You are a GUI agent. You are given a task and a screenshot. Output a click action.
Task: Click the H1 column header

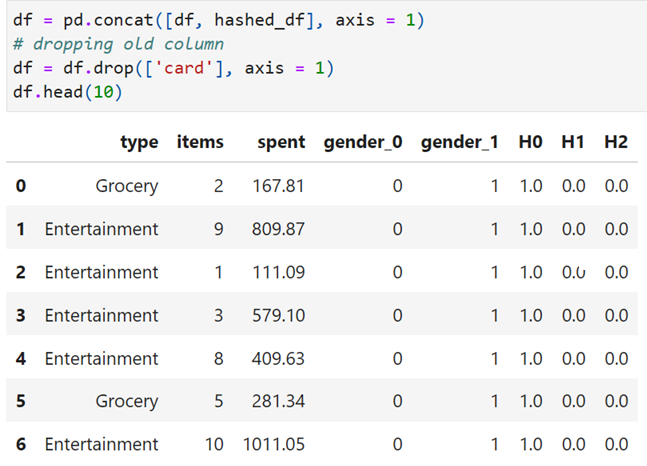[x=573, y=142]
